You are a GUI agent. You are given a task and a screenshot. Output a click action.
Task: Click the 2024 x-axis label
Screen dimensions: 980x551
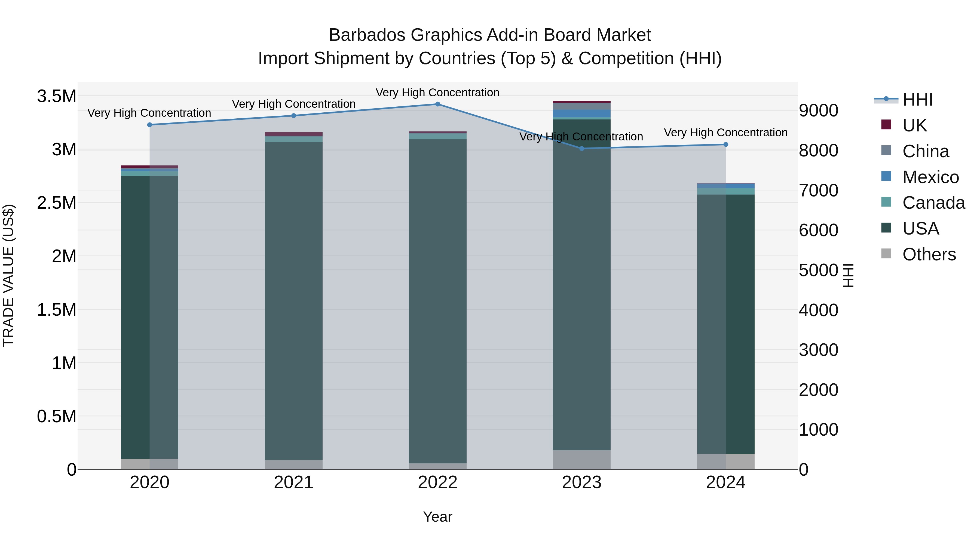point(726,482)
